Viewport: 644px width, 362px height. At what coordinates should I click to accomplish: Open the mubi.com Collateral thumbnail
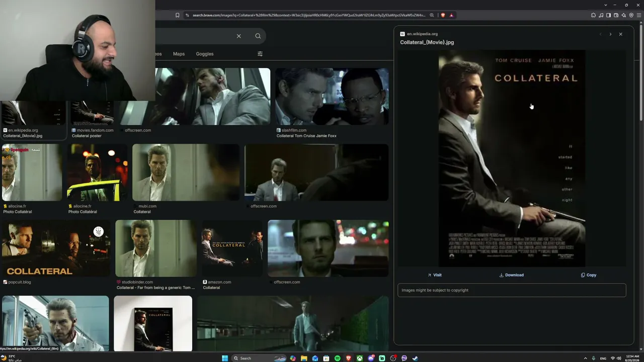[186, 172]
